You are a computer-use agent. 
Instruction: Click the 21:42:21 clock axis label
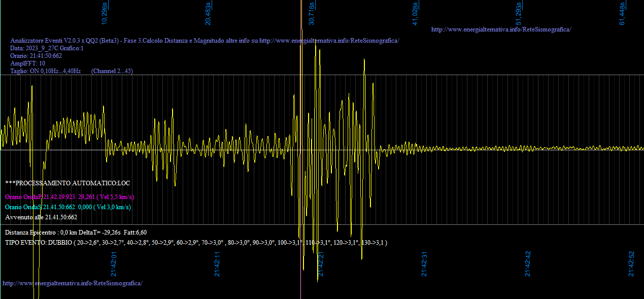point(321,264)
